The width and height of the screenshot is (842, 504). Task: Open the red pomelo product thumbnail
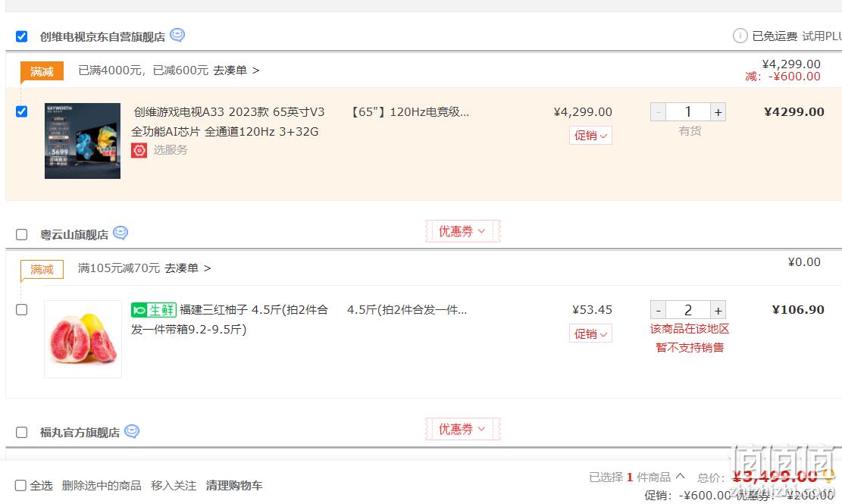click(x=83, y=340)
